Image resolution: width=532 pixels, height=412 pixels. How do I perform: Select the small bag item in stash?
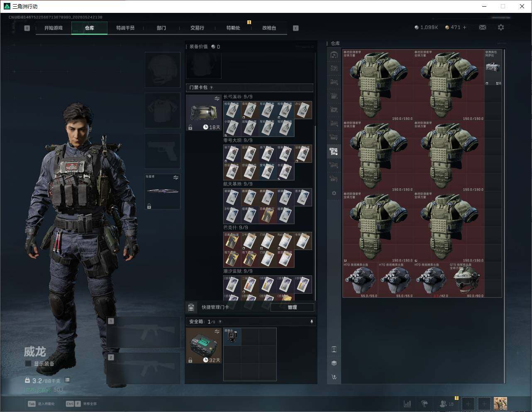coord(493,67)
